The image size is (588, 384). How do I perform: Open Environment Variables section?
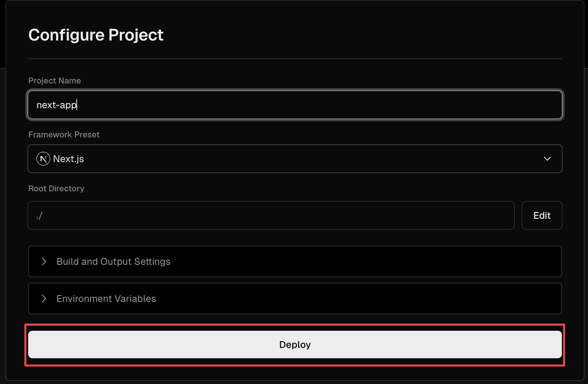[x=295, y=298]
